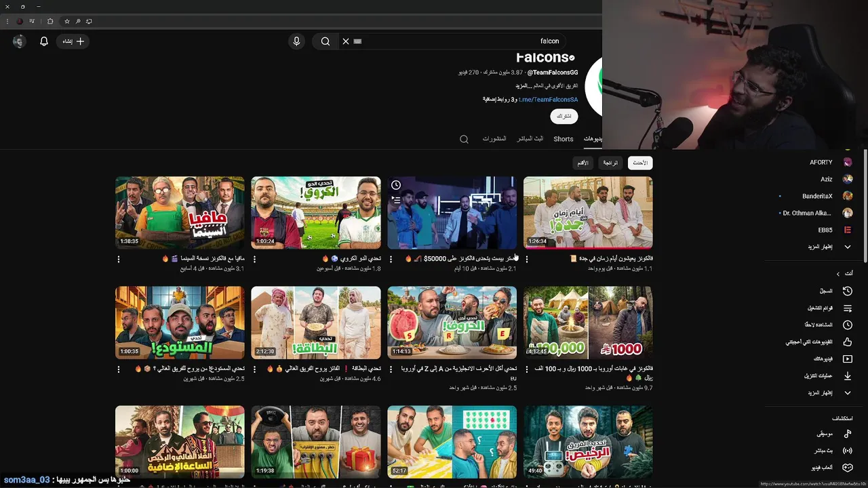Open the 52:17 video thumbnail
Viewport: 868px width, 488px height.
pyautogui.click(x=452, y=442)
